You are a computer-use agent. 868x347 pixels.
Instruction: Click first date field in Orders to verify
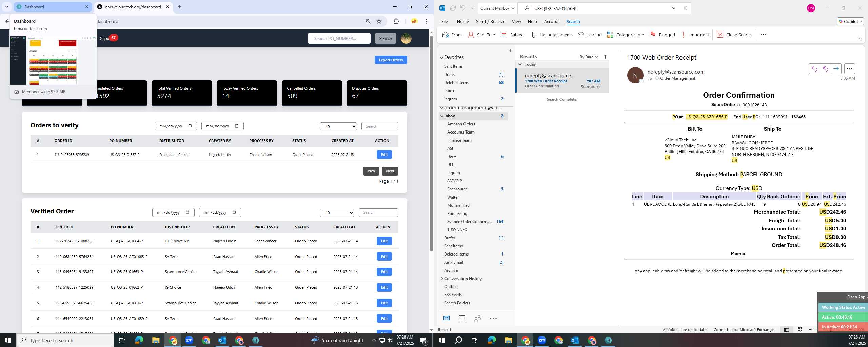176,126
